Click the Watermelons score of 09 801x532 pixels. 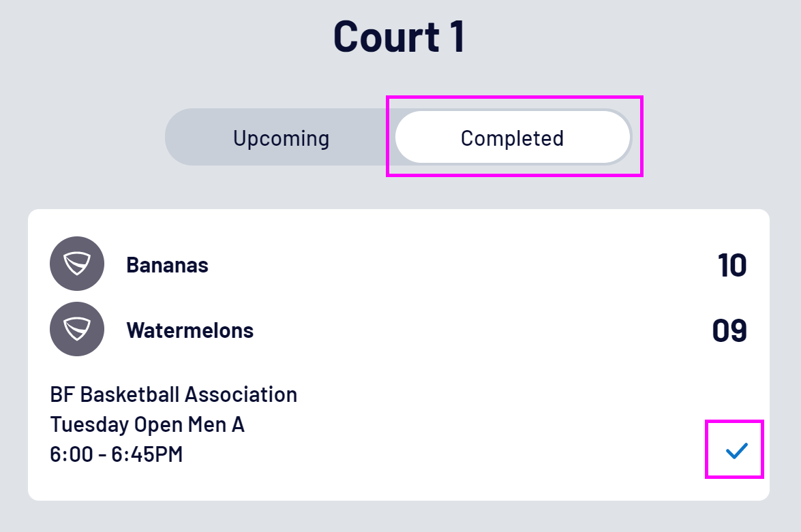point(729,331)
